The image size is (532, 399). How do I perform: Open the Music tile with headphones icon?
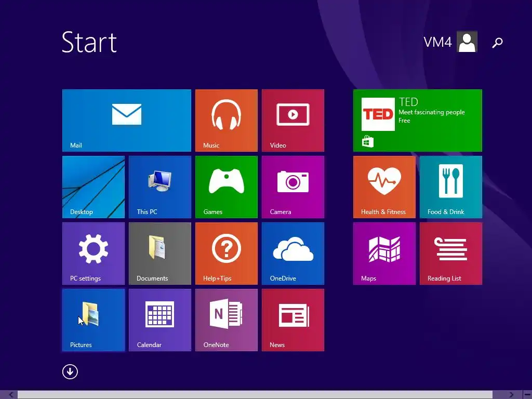pos(227,121)
